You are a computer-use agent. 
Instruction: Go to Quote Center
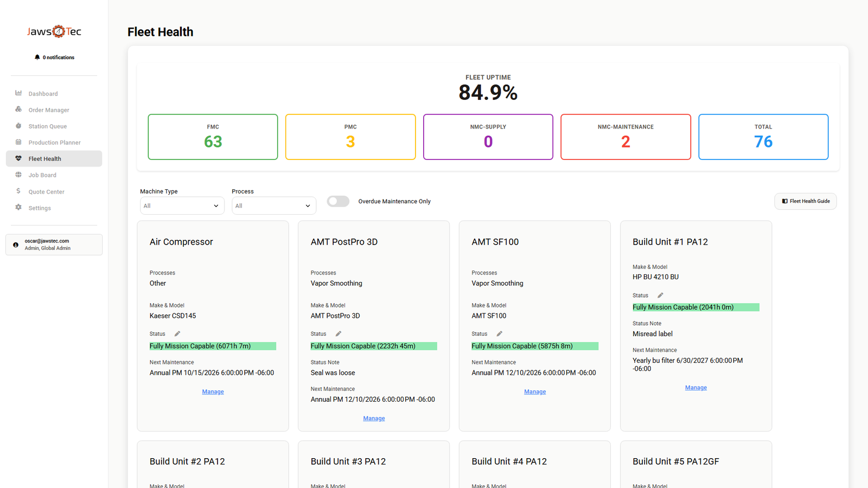(x=54, y=191)
